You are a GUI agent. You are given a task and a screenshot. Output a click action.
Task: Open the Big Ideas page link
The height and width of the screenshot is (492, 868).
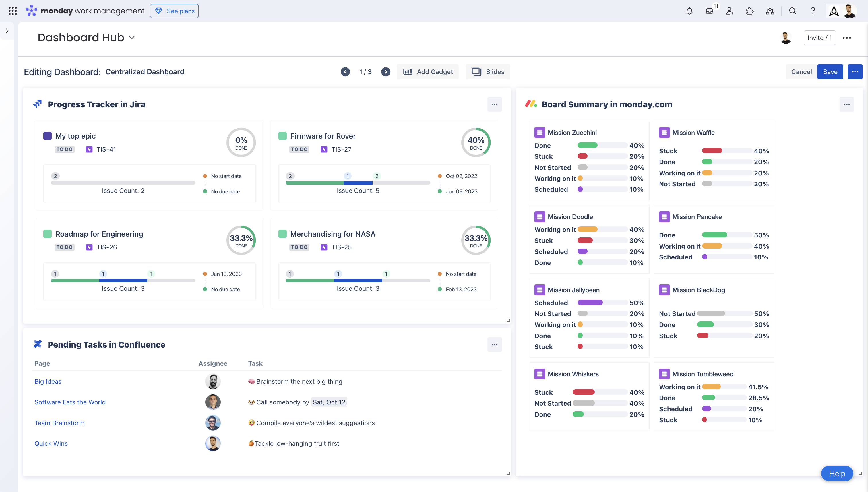click(48, 381)
